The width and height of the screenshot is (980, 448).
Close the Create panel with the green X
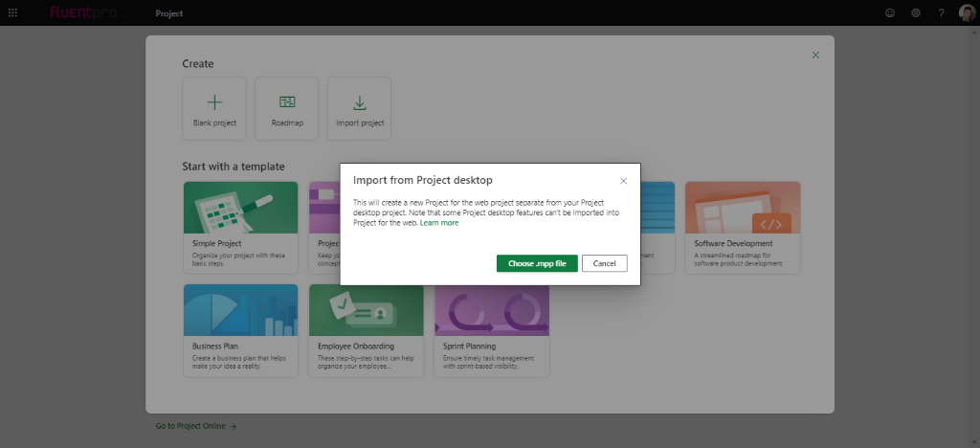815,55
